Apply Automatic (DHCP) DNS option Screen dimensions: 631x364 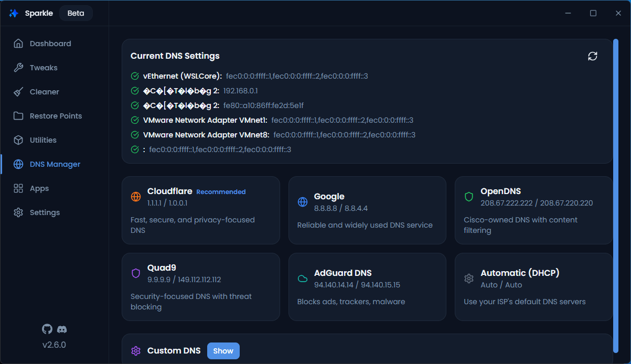[x=533, y=287]
